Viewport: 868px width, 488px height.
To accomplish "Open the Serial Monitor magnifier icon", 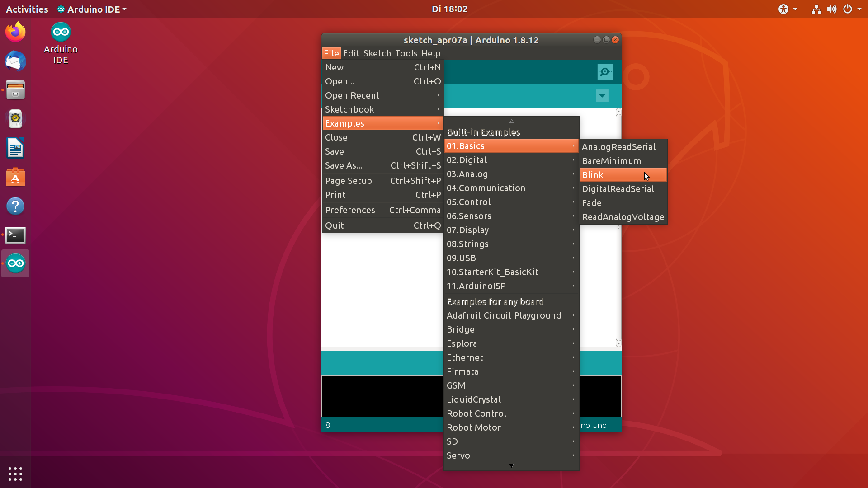I will pos(605,72).
